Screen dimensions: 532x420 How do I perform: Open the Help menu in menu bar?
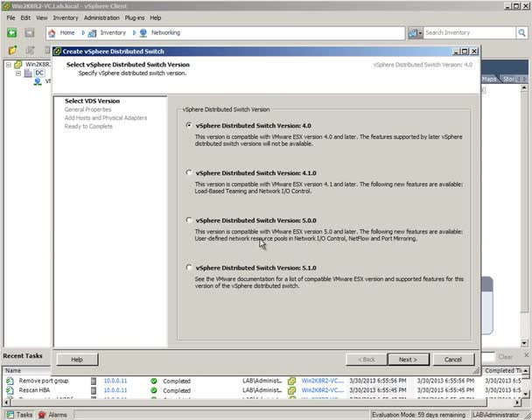(x=156, y=17)
